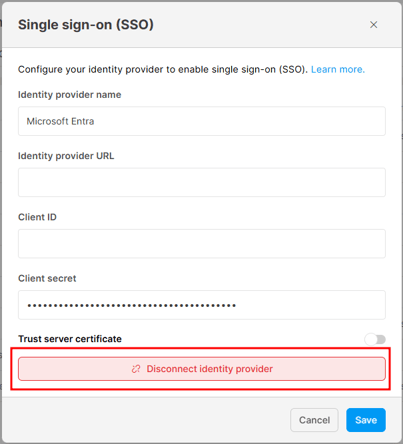The width and height of the screenshot is (403, 444).
Task: Click the "Trust server certificate" label
Action: pyautogui.click(x=70, y=339)
